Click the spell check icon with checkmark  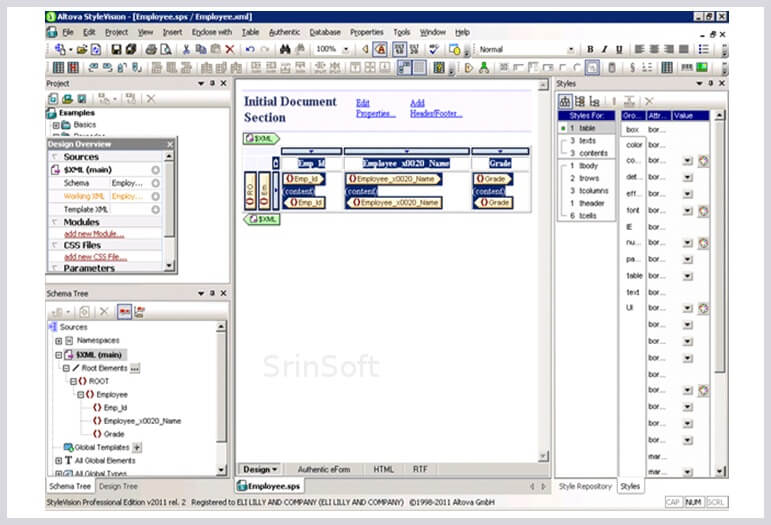pos(434,49)
